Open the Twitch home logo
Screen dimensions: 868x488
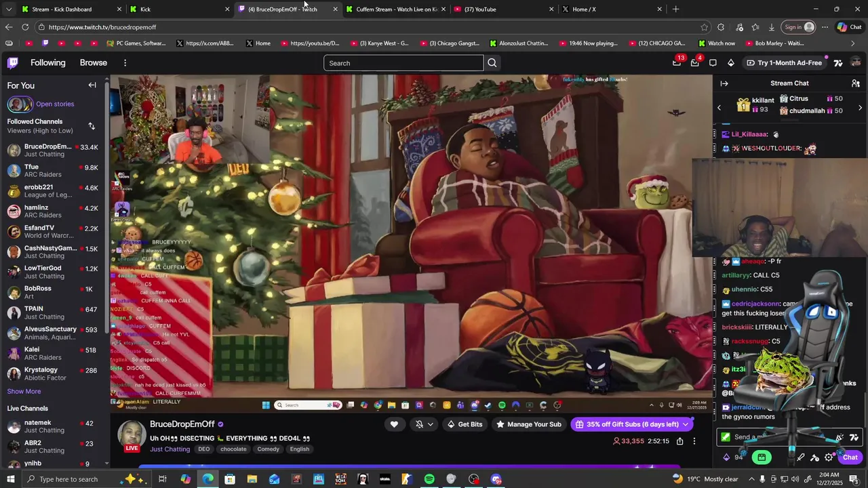pyautogui.click(x=12, y=63)
